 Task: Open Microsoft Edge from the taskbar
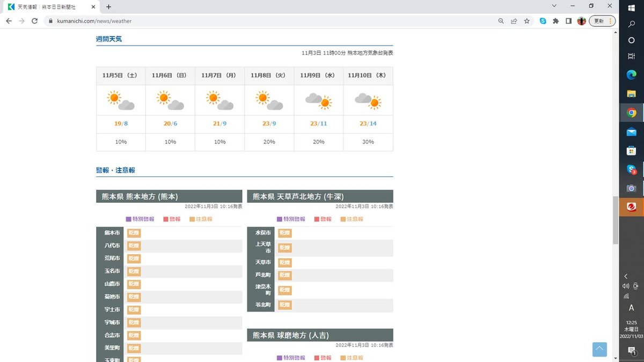tap(631, 75)
